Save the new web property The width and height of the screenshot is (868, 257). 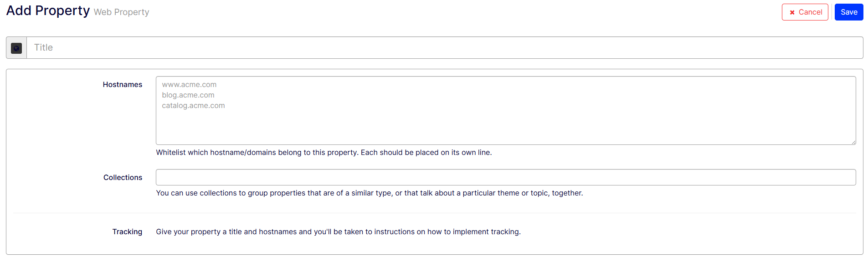[x=849, y=12]
